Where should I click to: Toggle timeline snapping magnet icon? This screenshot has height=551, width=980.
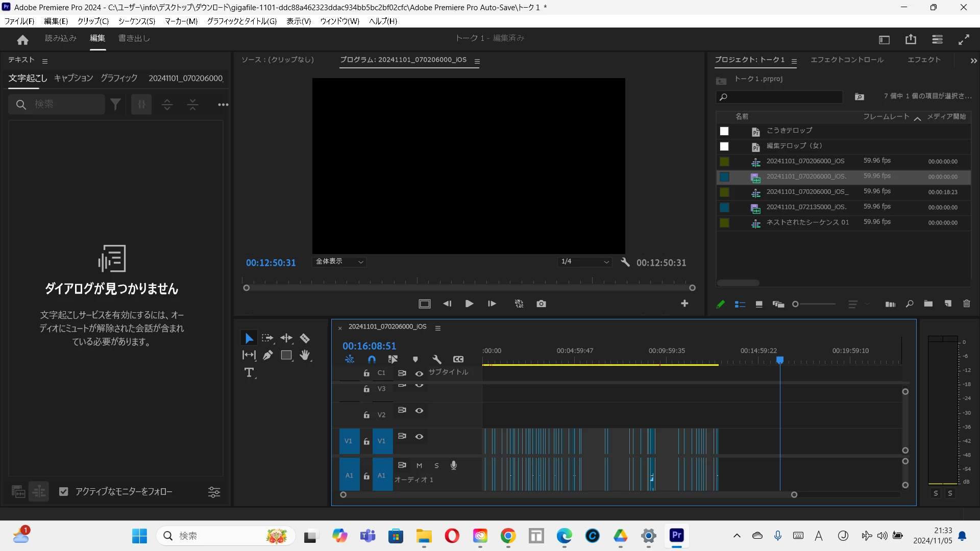tap(372, 360)
